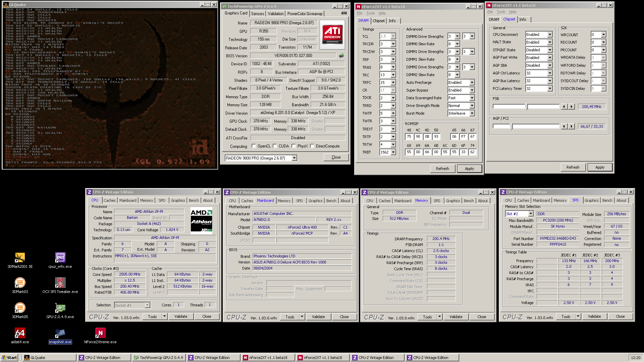Click the ROMSIP 4C value field 90
Screen dimensions: 644x362
pos(418,136)
